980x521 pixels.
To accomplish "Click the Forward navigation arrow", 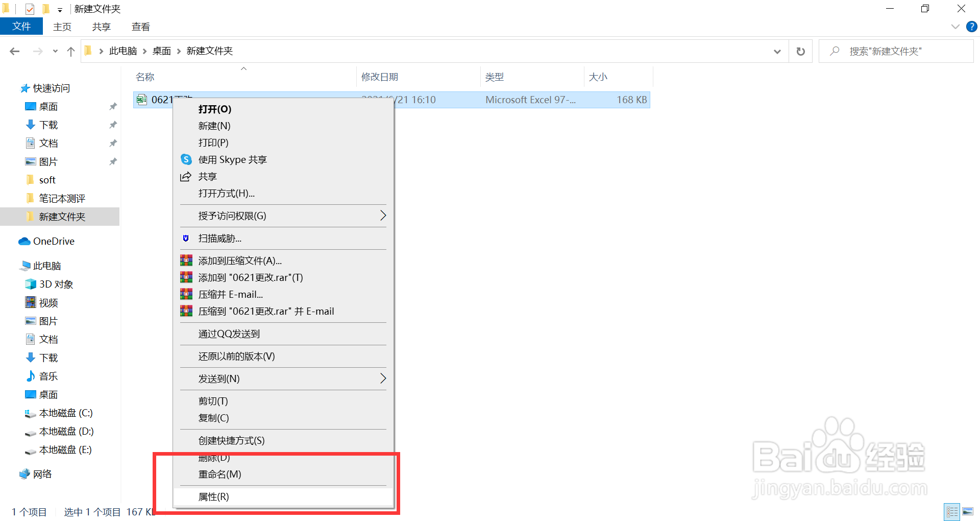I will [x=38, y=51].
